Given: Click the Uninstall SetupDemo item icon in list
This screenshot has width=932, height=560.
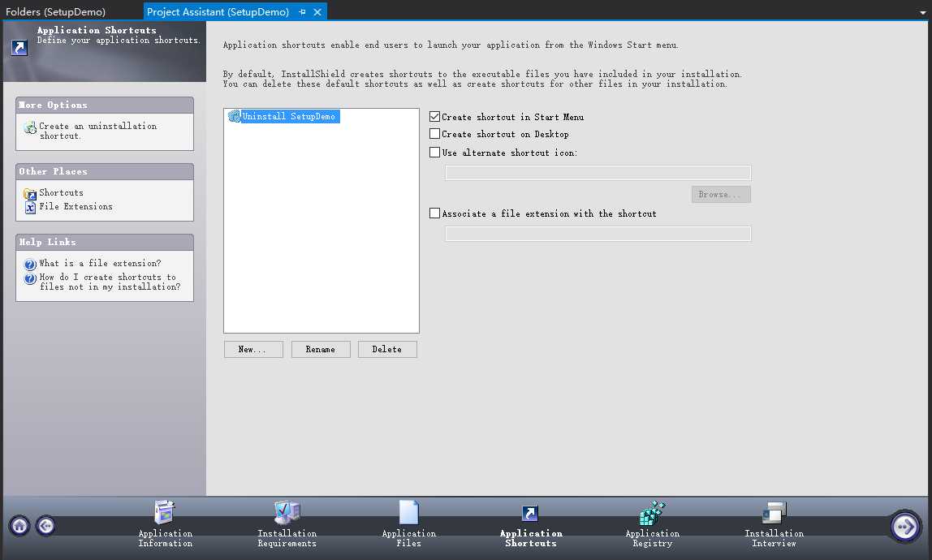Looking at the screenshot, I should (x=234, y=117).
